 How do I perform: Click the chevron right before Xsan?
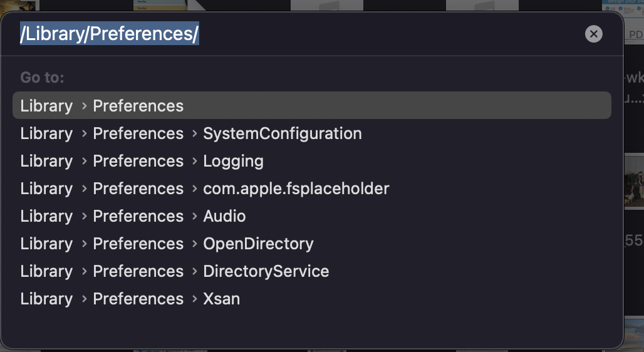pos(194,299)
